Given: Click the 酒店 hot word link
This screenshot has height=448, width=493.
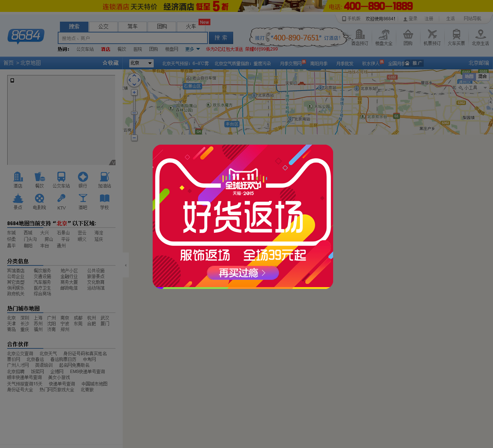Looking at the screenshot, I should 106,49.
